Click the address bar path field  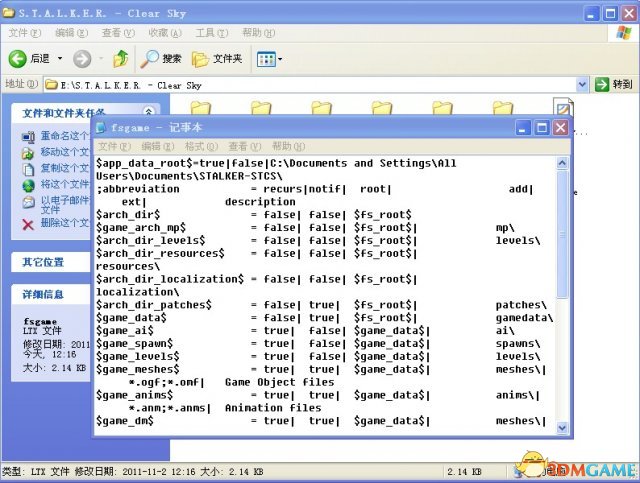click(310, 85)
